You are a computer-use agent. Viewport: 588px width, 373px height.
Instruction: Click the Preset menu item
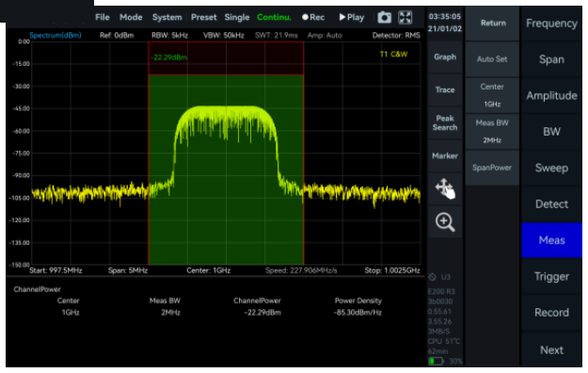click(x=203, y=17)
